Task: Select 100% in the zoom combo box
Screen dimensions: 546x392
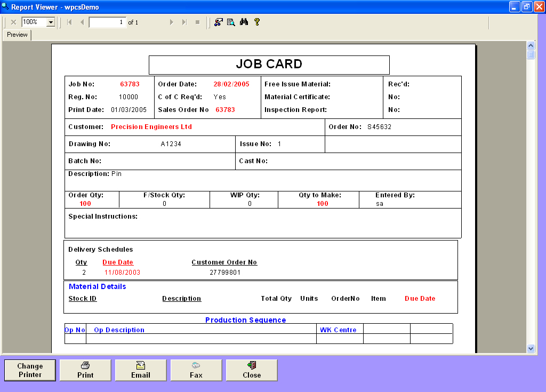Action: pyautogui.click(x=32, y=22)
